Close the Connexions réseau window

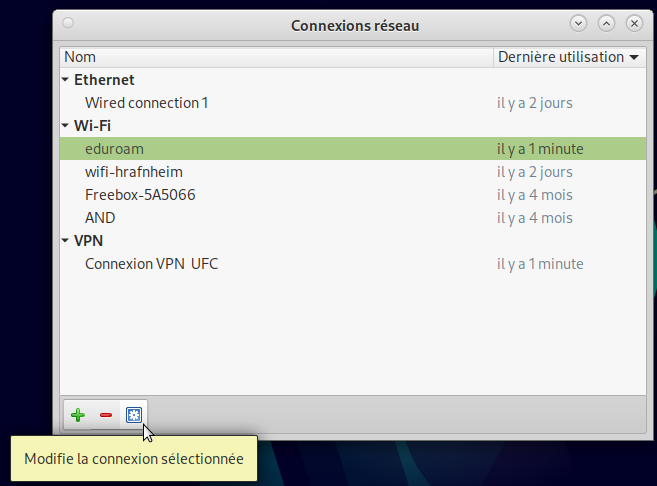[634, 23]
